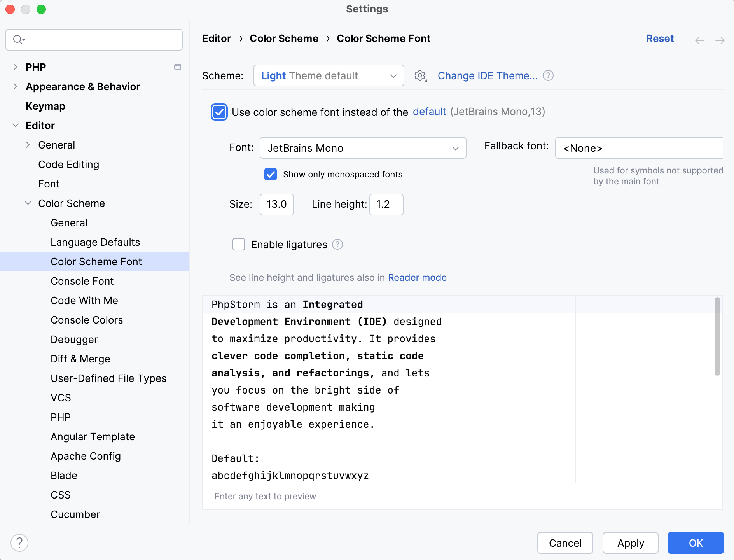This screenshot has height=560, width=734.
Task: Navigate back using the left arrow
Action: pos(700,40)
